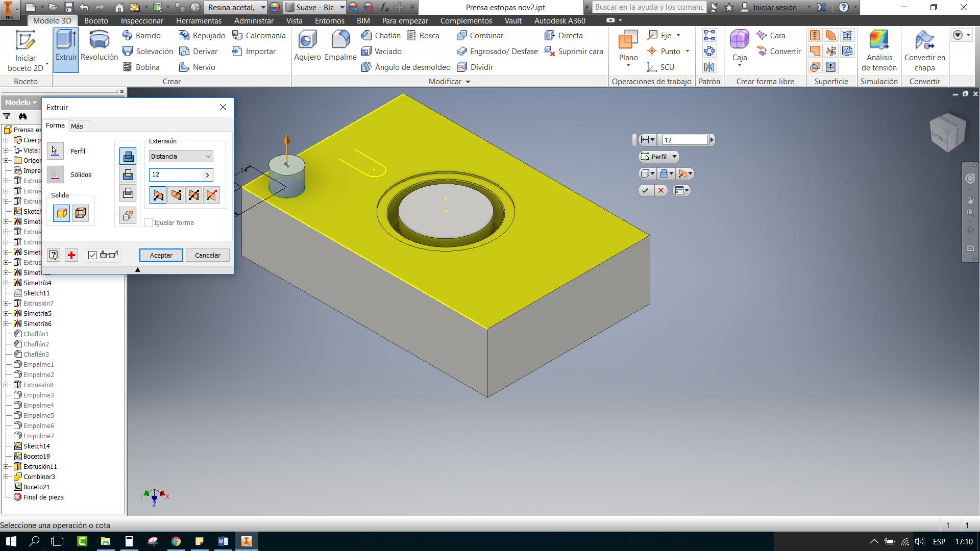Open the Inspeccionar ribbon tab
The height and width of the screenshot is (551, 980).
[x=142, y=21]
